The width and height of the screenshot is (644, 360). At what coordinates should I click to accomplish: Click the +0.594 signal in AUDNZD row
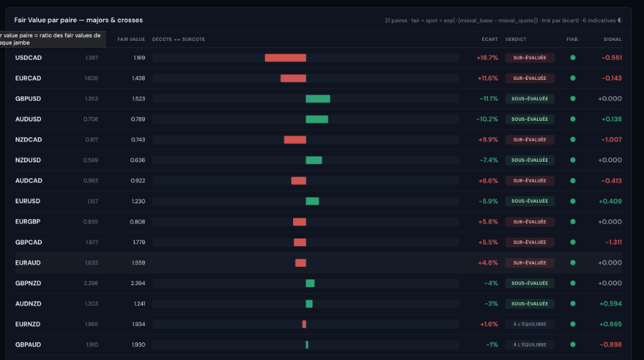pos(610,304)
